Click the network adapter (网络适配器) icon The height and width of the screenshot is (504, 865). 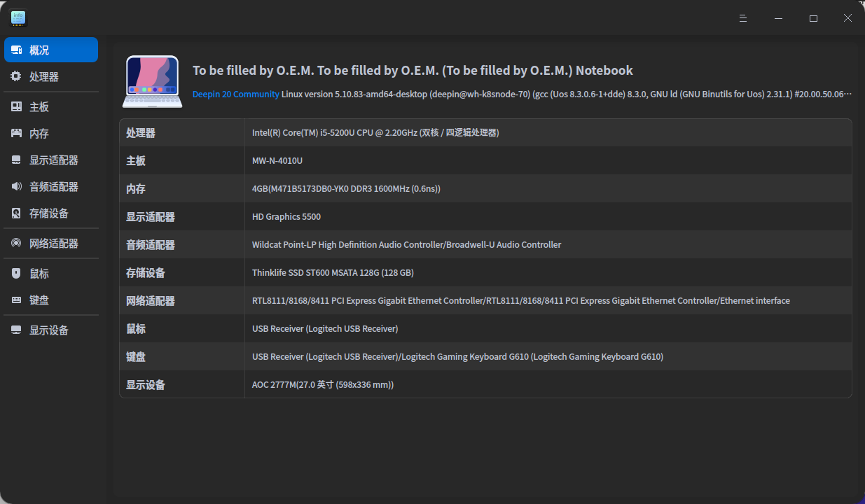(16, 244)
